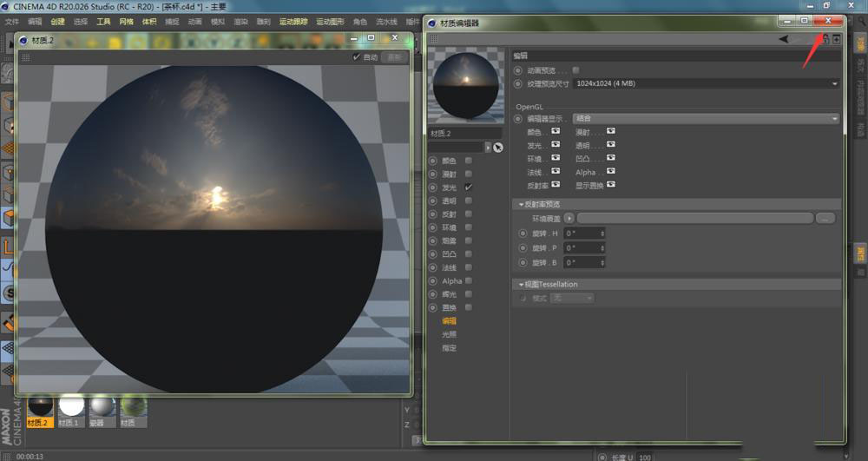Click the new-panel plus icon in material editor
The width and height of the screenshot is (868, 461).
[x=837, y=39]
